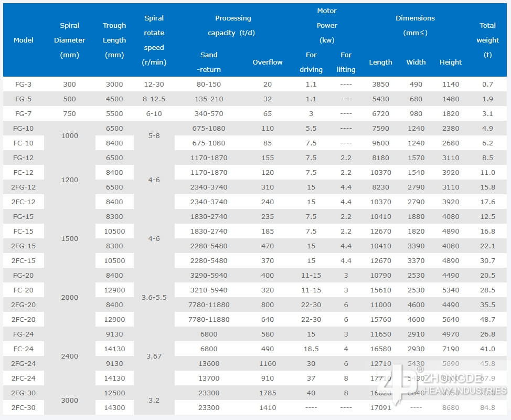Click the Trough Length column header
Screen dimensions: 511x420
114,40
